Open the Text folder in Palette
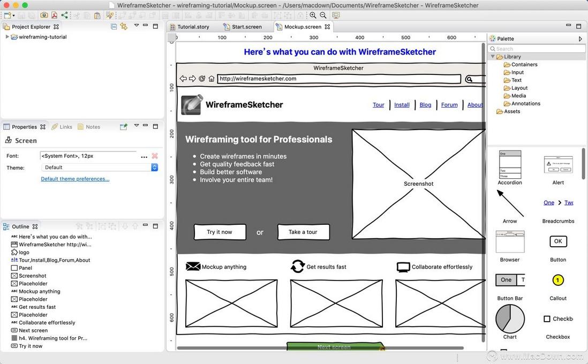 coord(512,80)
